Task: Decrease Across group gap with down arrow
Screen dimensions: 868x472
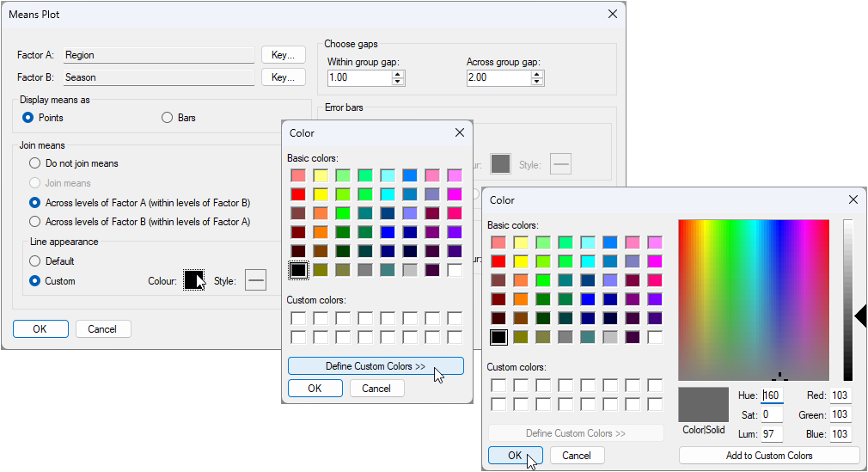Action: point(537,82)
